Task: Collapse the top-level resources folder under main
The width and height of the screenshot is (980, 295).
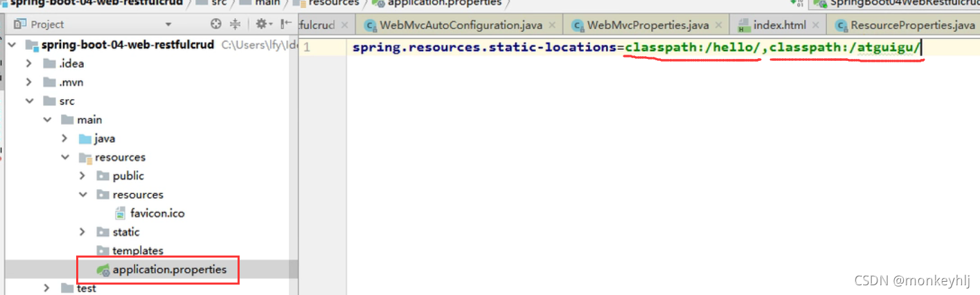Action: tap(64, 157)
